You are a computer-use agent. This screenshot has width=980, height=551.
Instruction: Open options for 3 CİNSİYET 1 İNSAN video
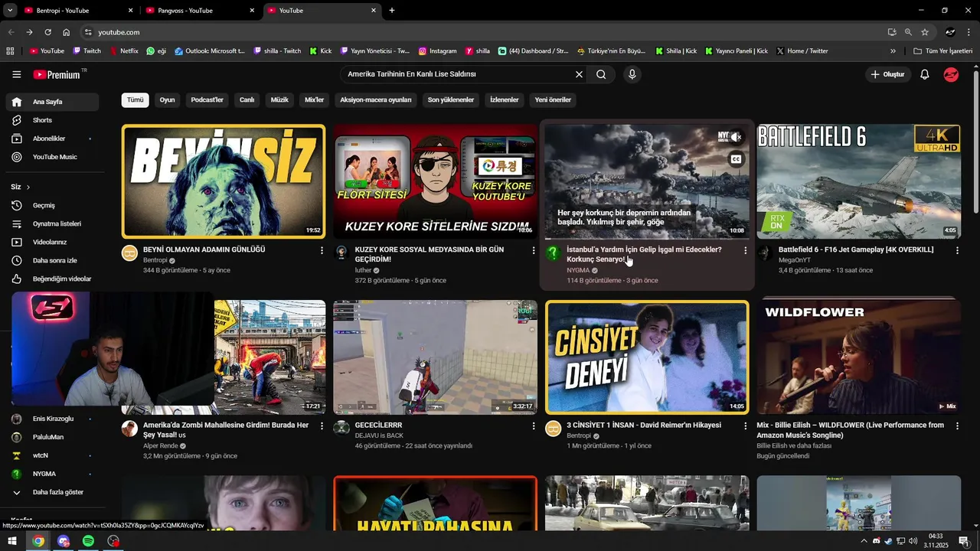point(745,425)
